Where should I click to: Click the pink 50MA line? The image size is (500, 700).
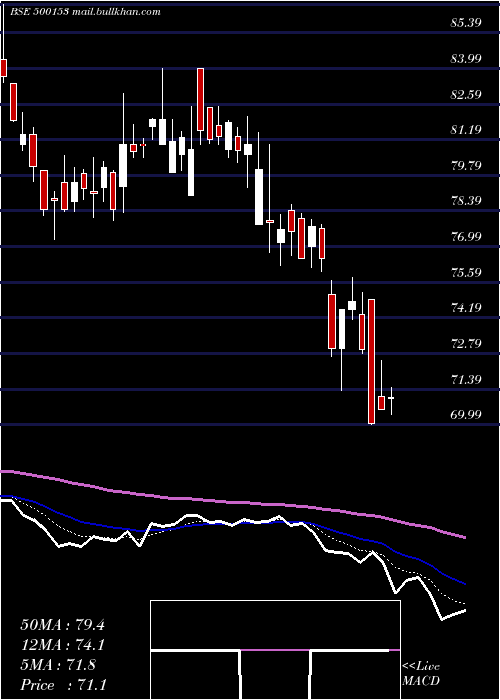[232, 503]
